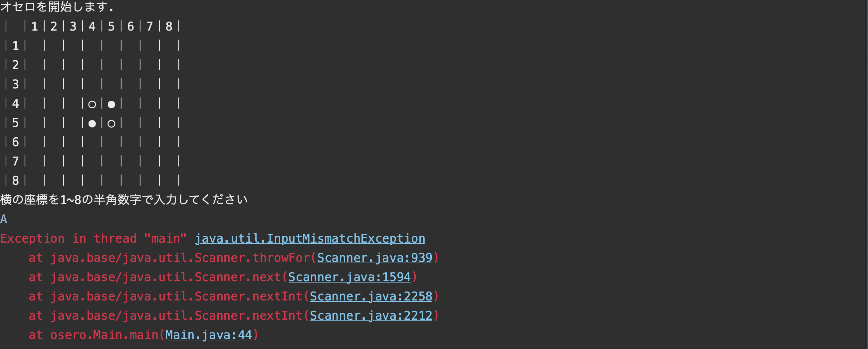The width and height of the screenshot is (868, 349).
Task: Click the entered input letter A
Action: coord(4,219)
